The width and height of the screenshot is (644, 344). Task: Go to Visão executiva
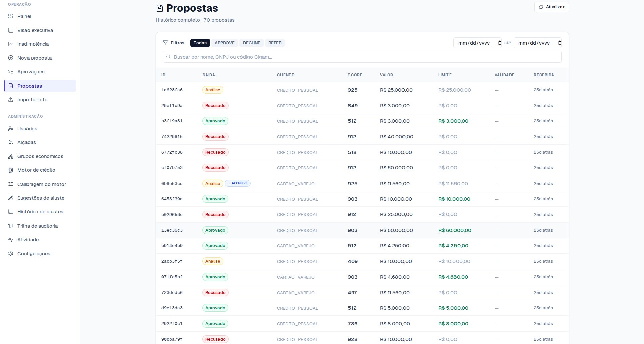pyautogui.click(x=40, y=30)
